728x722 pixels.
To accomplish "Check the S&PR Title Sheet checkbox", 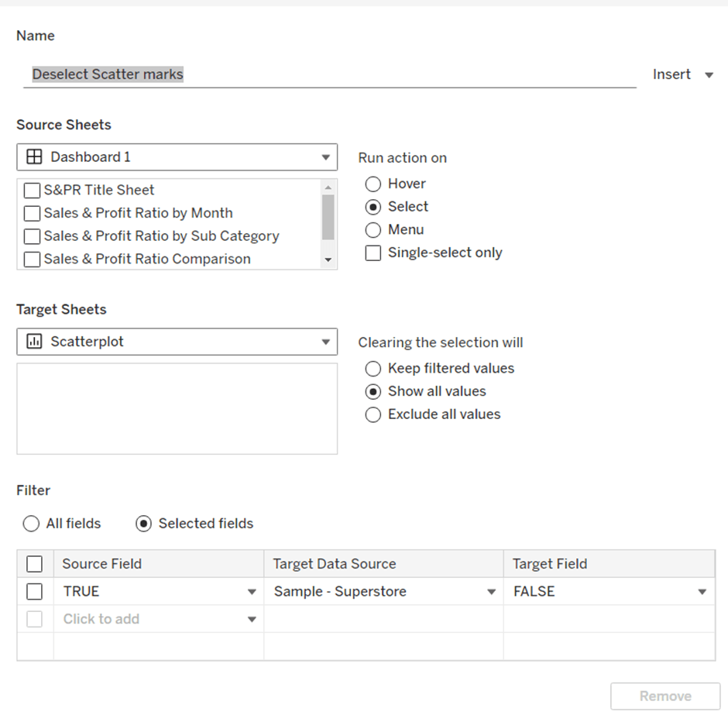I will pyautogui.click(x=32, y=191).
